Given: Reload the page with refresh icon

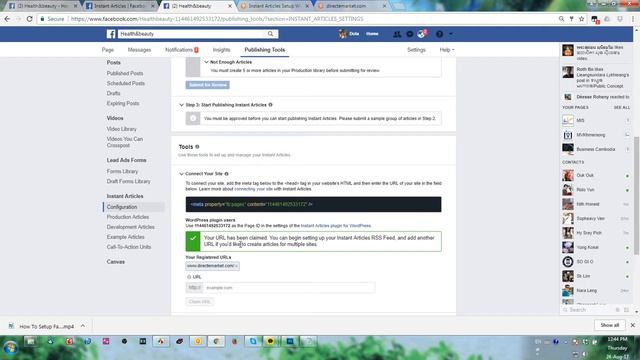Looking at the screenshot, I should (x=29, y=19).
